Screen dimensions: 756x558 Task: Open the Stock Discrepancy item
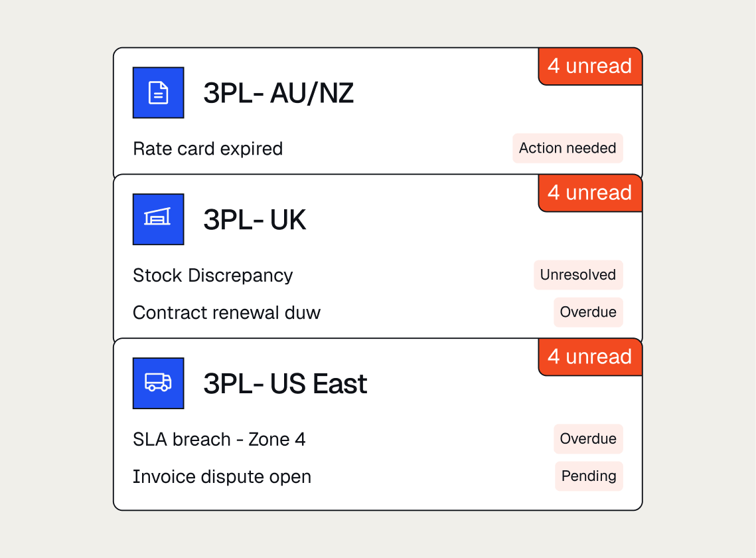[x=212, y=276]
